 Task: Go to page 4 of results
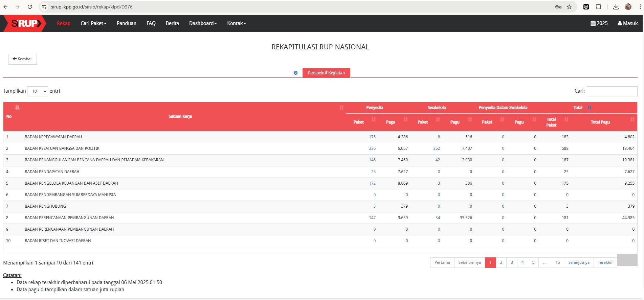pos(523,262)
